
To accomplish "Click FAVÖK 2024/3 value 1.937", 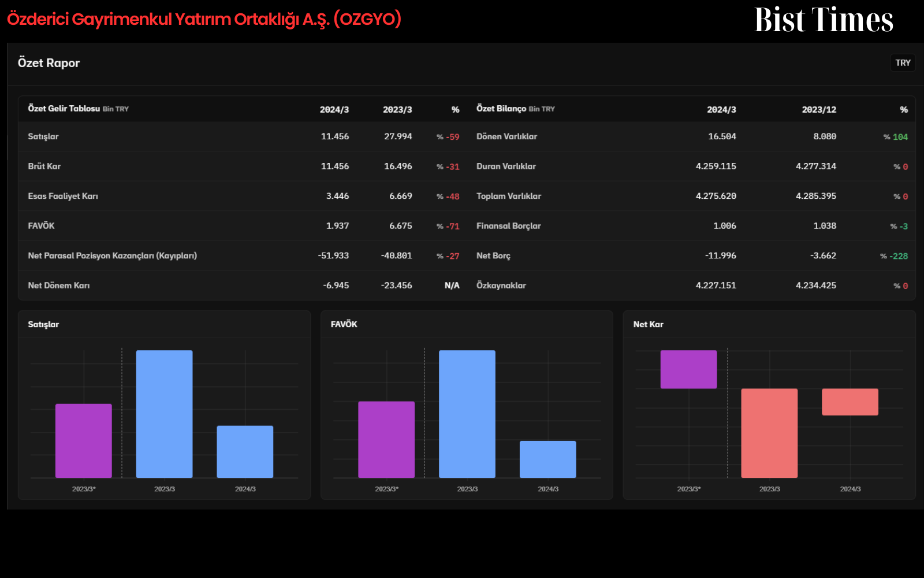I will (337, 225).
